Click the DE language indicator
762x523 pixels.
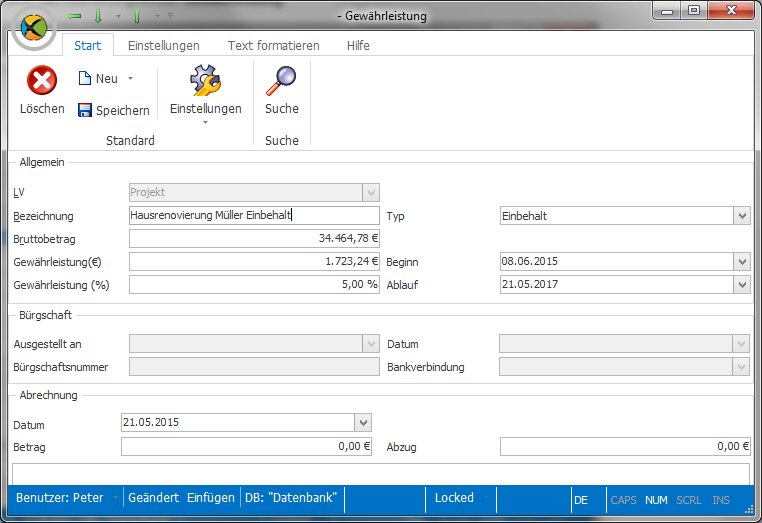(581, 500)
